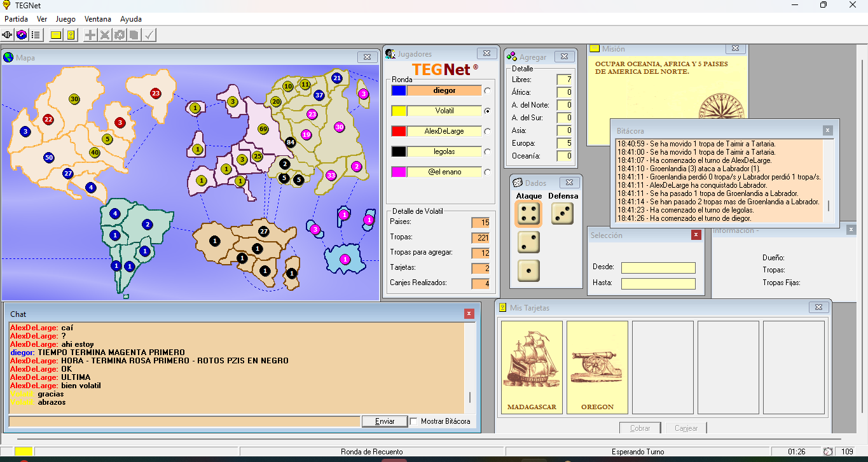868x462 pixels.
Task: Click the plug-shaped connect toolbar icon
Action: (x=8, y=35)
